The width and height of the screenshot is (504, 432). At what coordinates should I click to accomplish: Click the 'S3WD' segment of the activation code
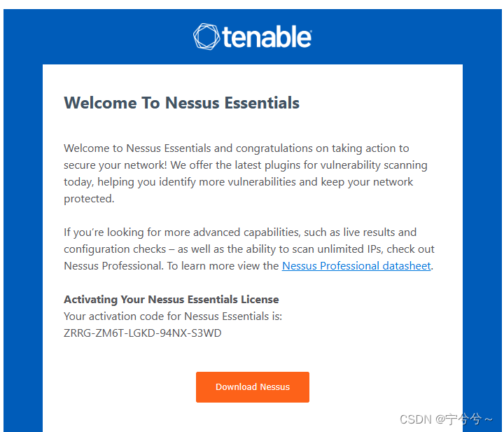(206, 333)
